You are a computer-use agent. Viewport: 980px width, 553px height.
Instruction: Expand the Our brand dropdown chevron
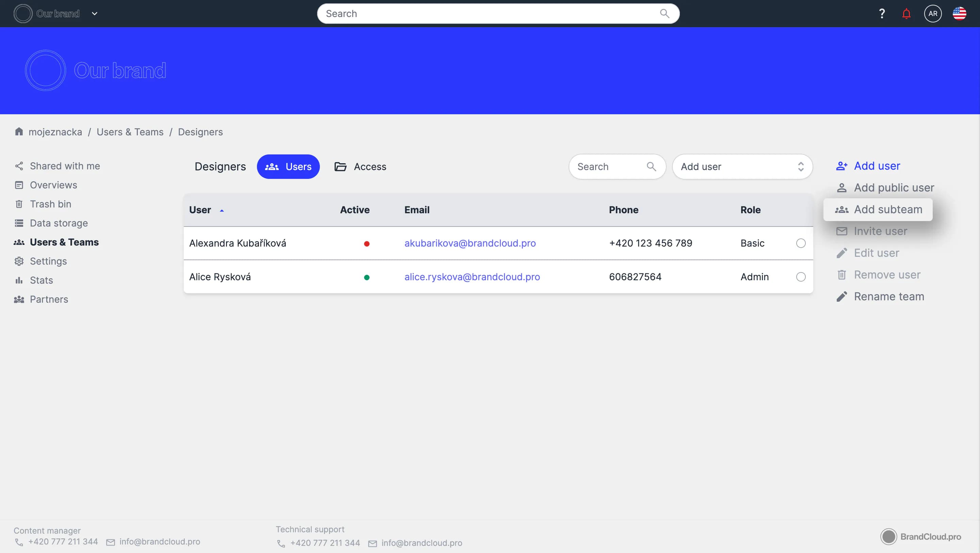coord(95,14)
